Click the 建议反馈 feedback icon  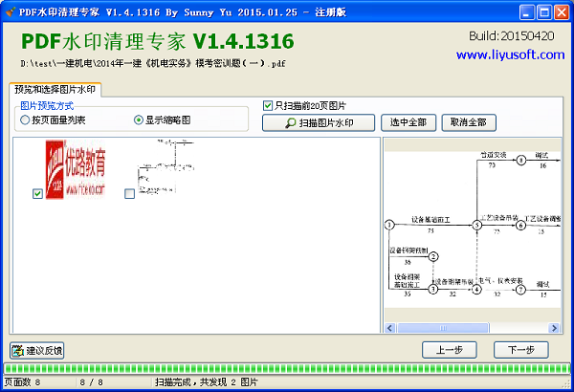tap(18, 350)
